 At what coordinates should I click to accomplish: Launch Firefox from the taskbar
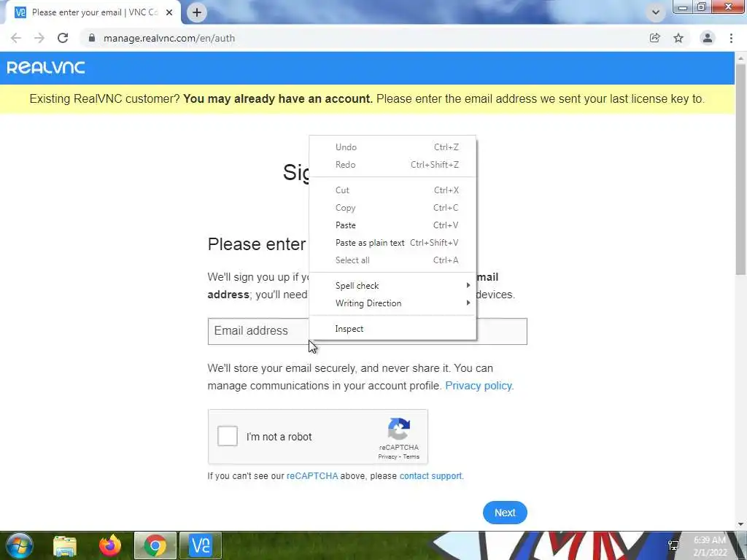coord(110,545)
